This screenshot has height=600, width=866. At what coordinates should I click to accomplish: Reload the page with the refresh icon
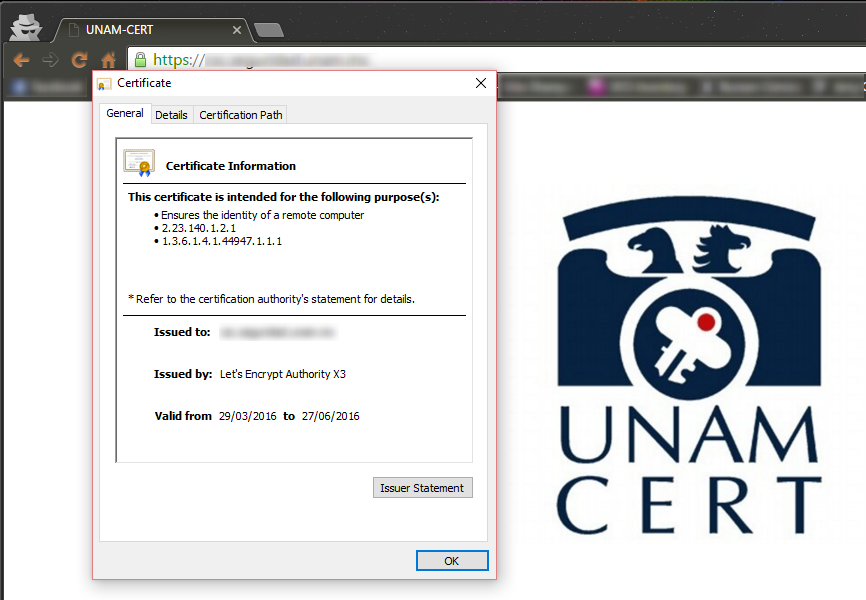click(80, 60)
